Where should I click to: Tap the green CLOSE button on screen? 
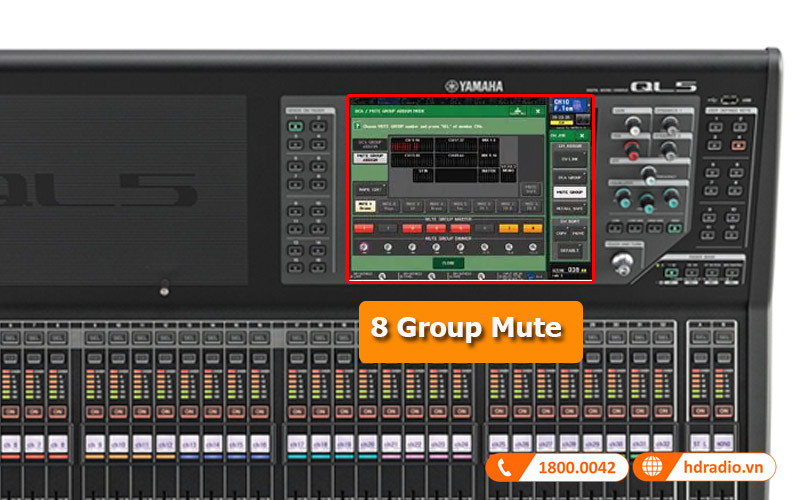[x=448, y=263]
